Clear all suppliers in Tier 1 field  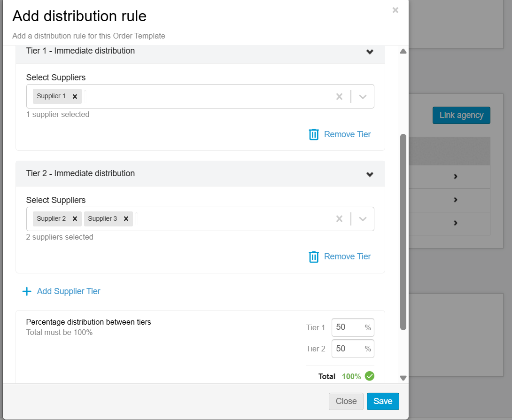point(339,97)
